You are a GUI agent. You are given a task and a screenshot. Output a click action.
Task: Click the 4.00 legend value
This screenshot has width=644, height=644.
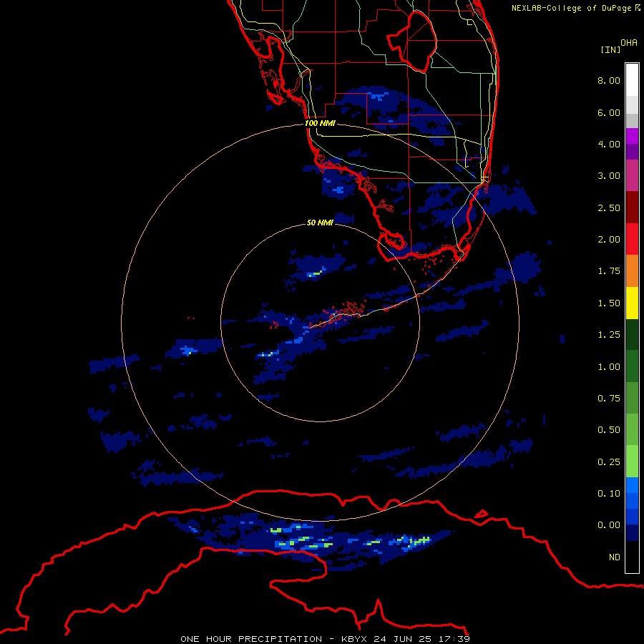click(609, 144)
